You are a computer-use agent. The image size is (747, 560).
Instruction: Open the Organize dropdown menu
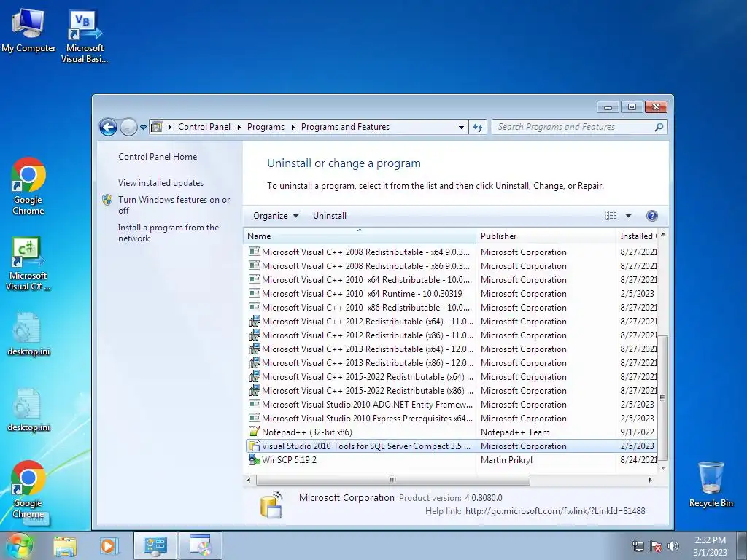click(276, 216)
